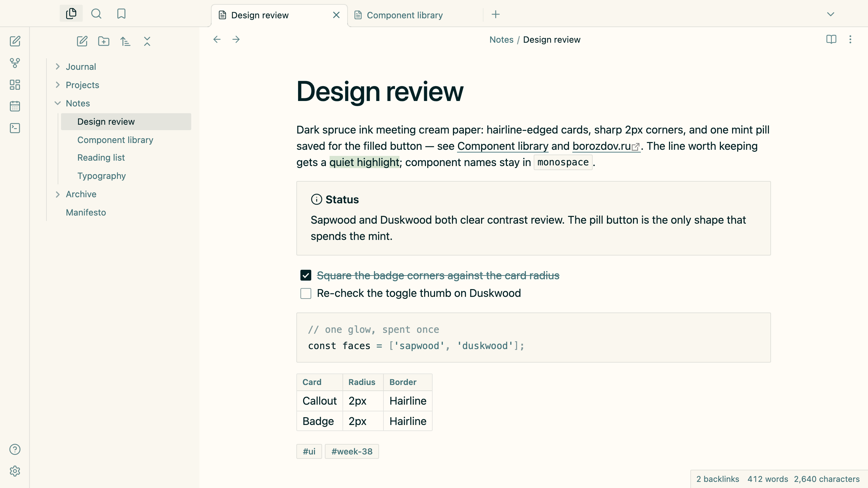Expand the Archive folder
The width and height of the screenshot is (868, 488).
coord(58,194)
